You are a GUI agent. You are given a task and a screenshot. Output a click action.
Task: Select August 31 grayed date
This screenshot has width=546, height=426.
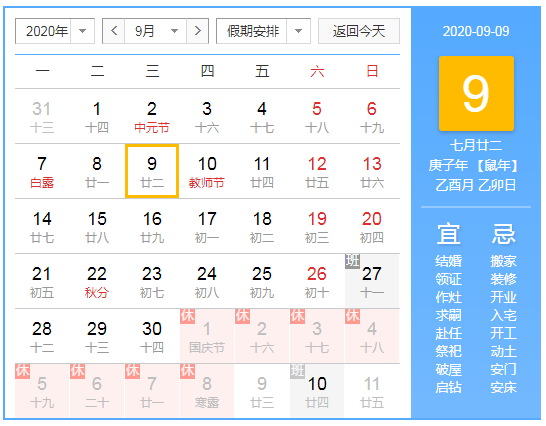pos(42,116)
